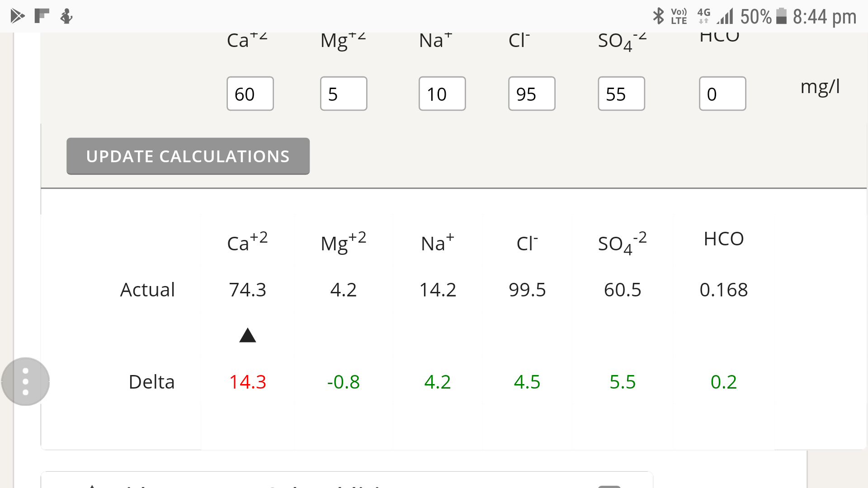Viewport: 868px width, 488px height.
Task: Tap the accessibility figure status icon
Action: click(x=66, y=16)
